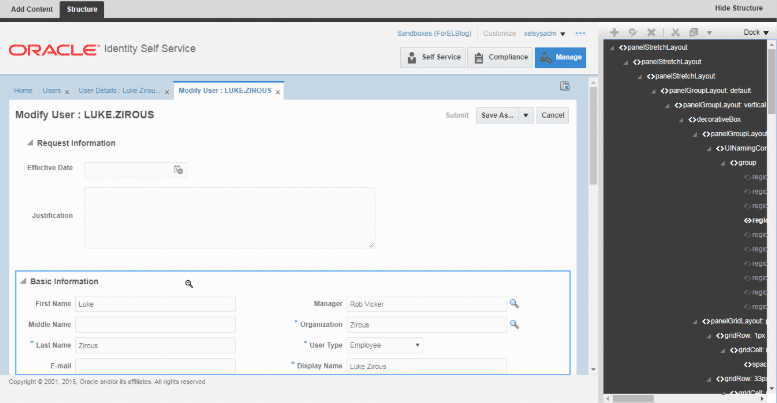The width and height of the screenshot is (777, 403).
Task: Click the edit gear icon in Structure toolbar
Action: (x=633, y=32)
